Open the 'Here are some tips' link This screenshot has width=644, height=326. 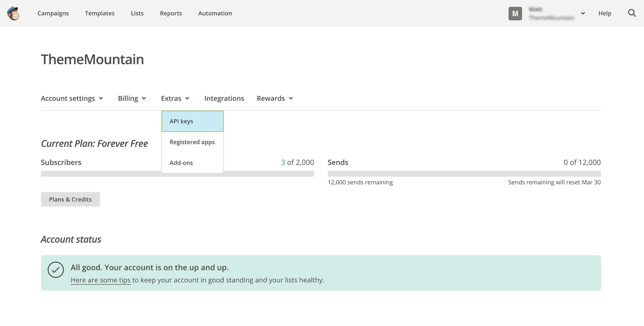click(100, 280)
